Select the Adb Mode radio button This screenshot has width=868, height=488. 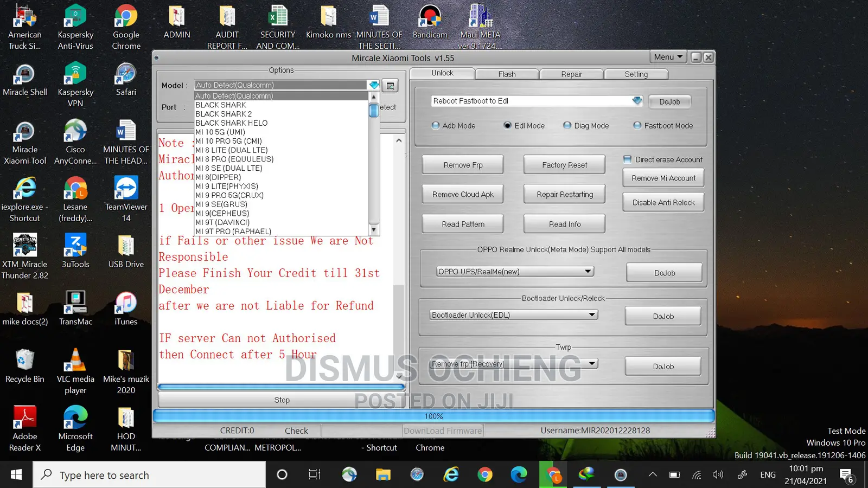[x=436, y=126]
